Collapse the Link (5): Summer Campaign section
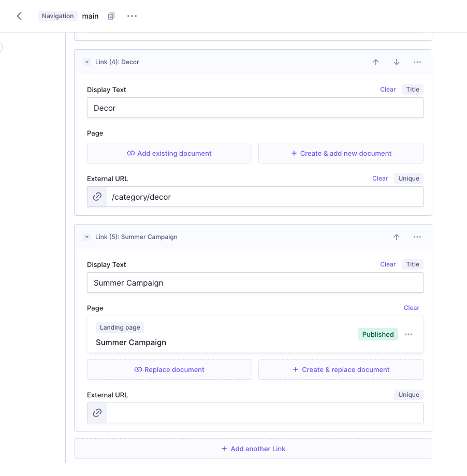 (87, 237)
